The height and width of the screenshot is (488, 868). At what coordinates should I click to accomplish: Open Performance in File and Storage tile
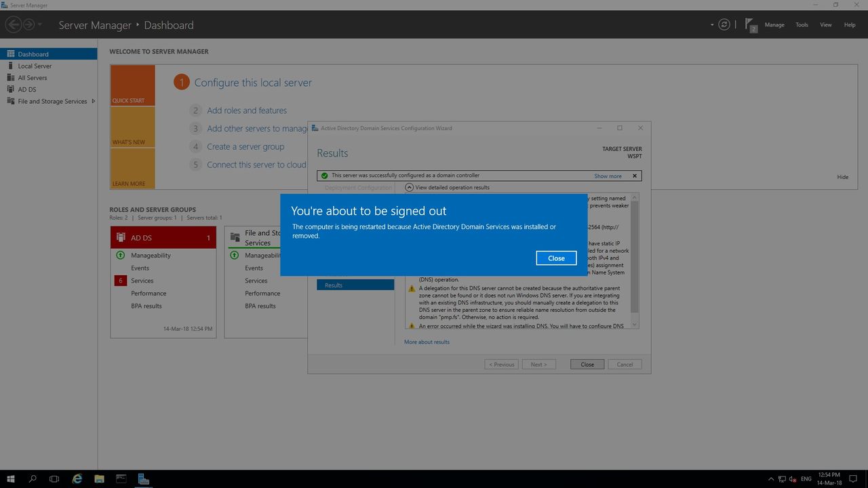(x=262, y=293)
